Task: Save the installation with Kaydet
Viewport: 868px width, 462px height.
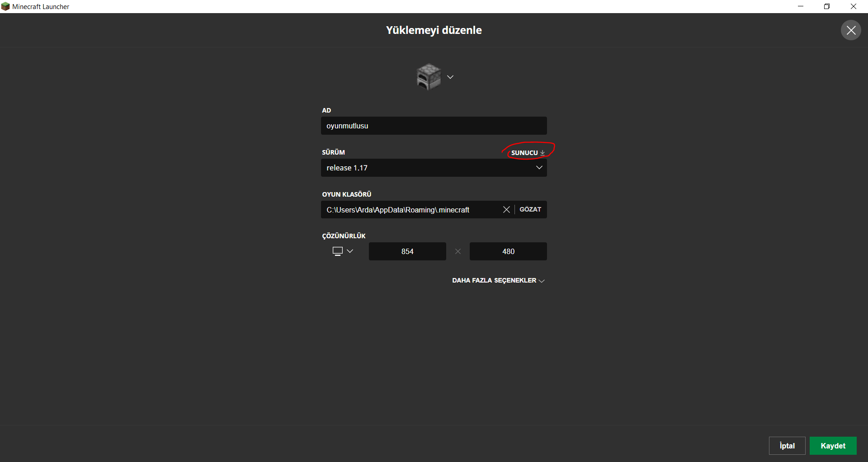Action: (x=833, y=446)
